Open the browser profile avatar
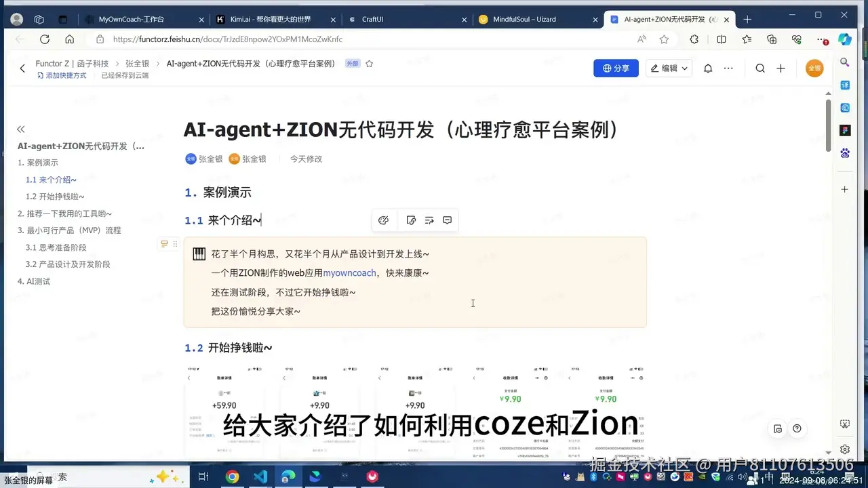868x488 pixels. (17, 20)
